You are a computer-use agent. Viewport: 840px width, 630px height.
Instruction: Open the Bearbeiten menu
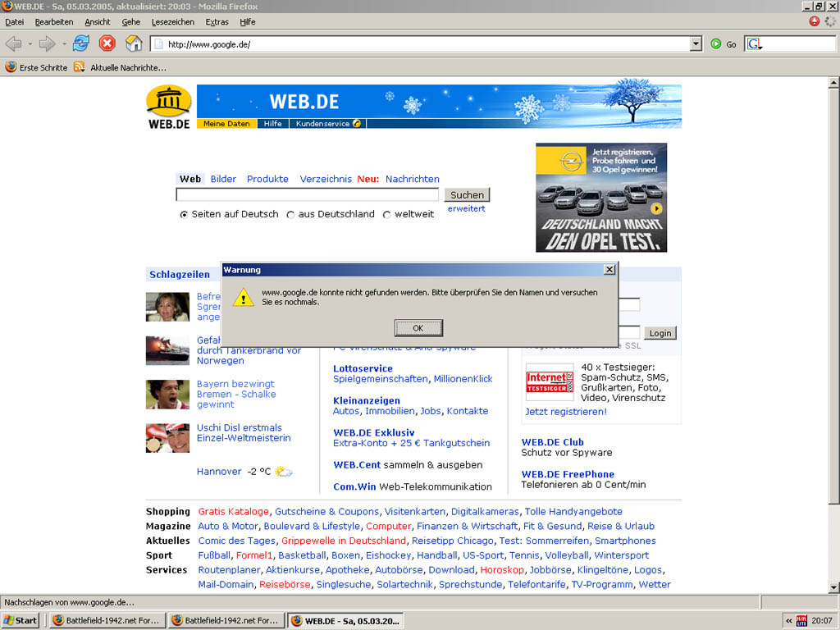pos(54,22)
